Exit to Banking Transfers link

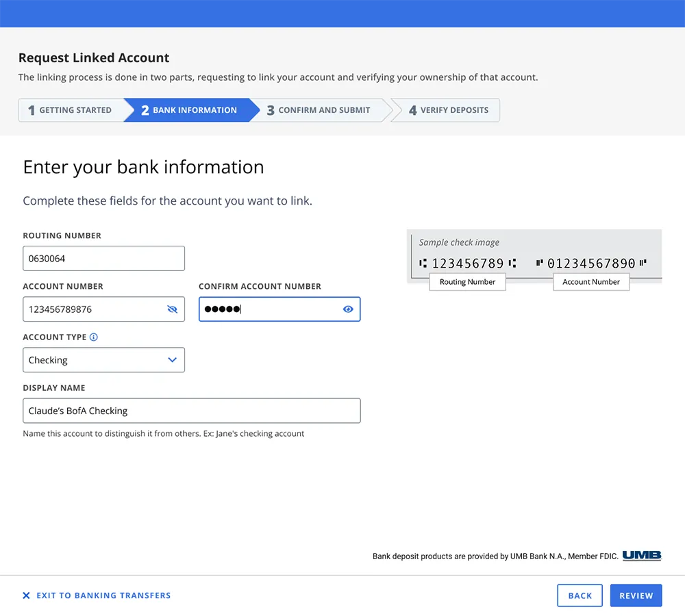pyautogui.click(x=103, y=595)
